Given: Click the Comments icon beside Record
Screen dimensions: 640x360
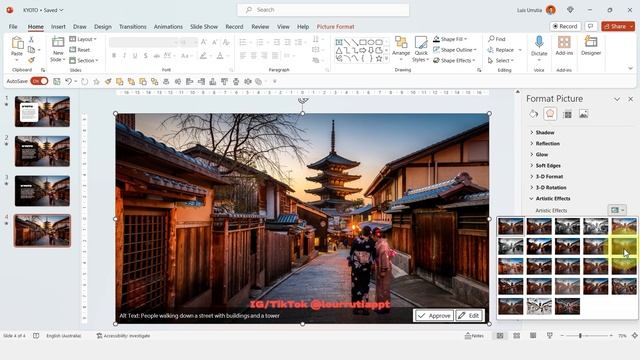Looking at the screenshot, I should point(591,26).
